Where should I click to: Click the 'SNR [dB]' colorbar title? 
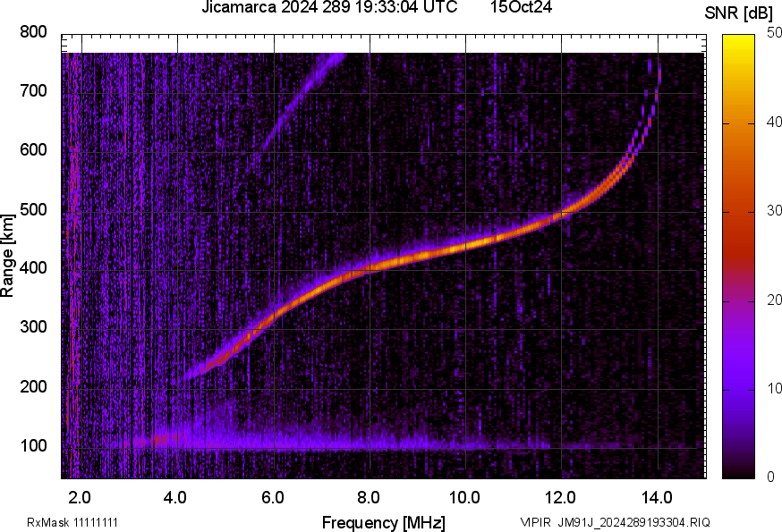click(x=738, y=13)
